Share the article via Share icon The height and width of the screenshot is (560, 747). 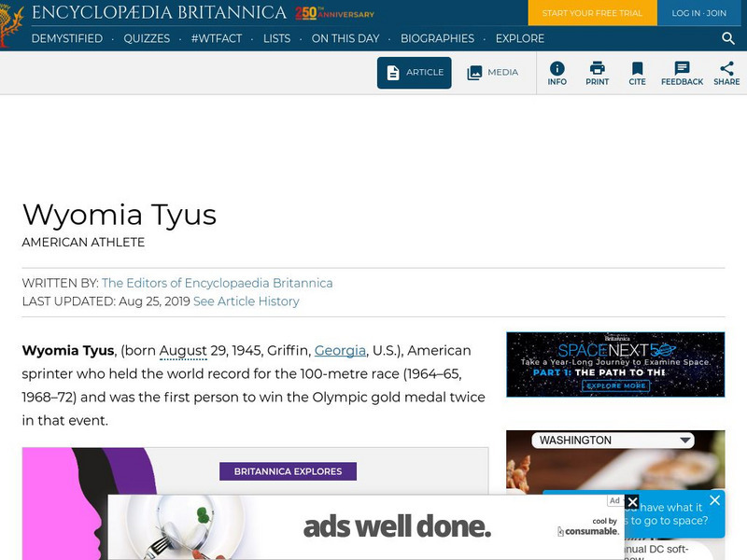[726, 74]
